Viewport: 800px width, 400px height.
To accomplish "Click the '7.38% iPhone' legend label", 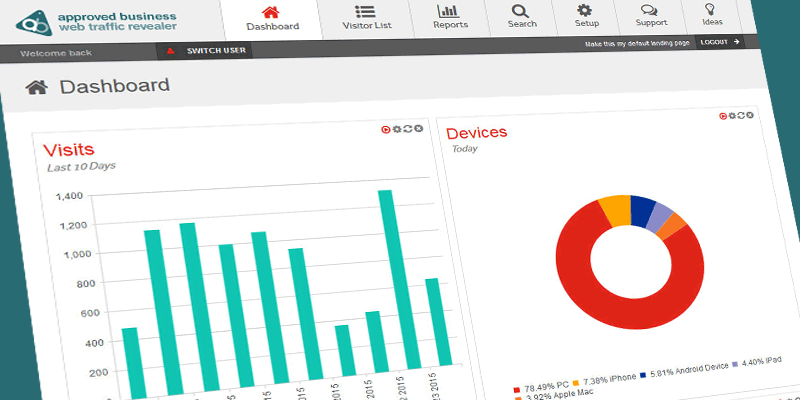I will pyautogui.click(x=608, y=379).
